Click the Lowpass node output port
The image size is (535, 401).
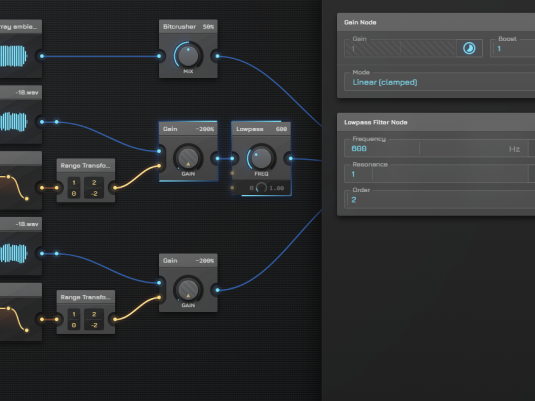pos(290,158)
